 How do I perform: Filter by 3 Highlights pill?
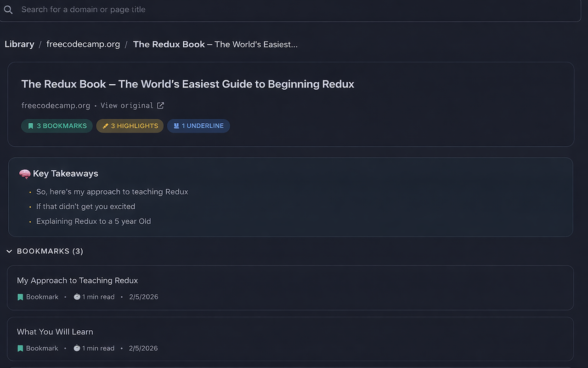(x=130, y=126)
